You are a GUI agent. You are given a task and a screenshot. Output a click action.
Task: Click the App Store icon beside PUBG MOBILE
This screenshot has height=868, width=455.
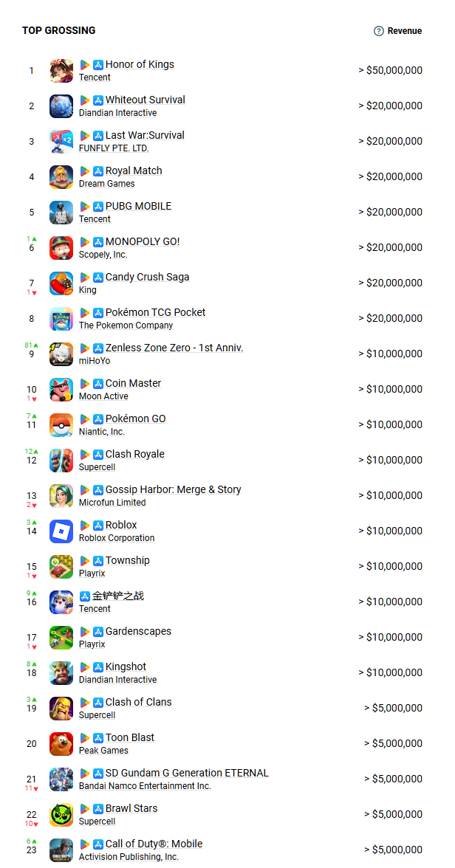[98, 207]
